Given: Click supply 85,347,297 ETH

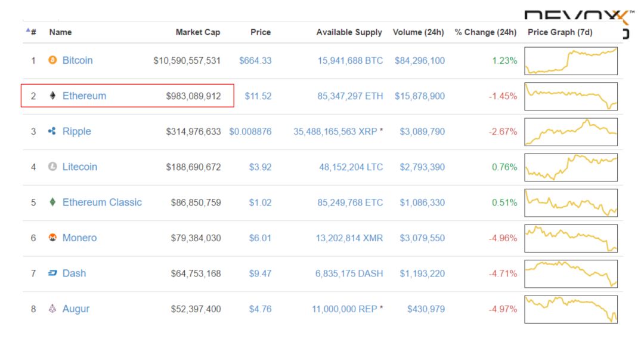Looking at the screenshot, I should pyautogui.click(x=351, y=96).
